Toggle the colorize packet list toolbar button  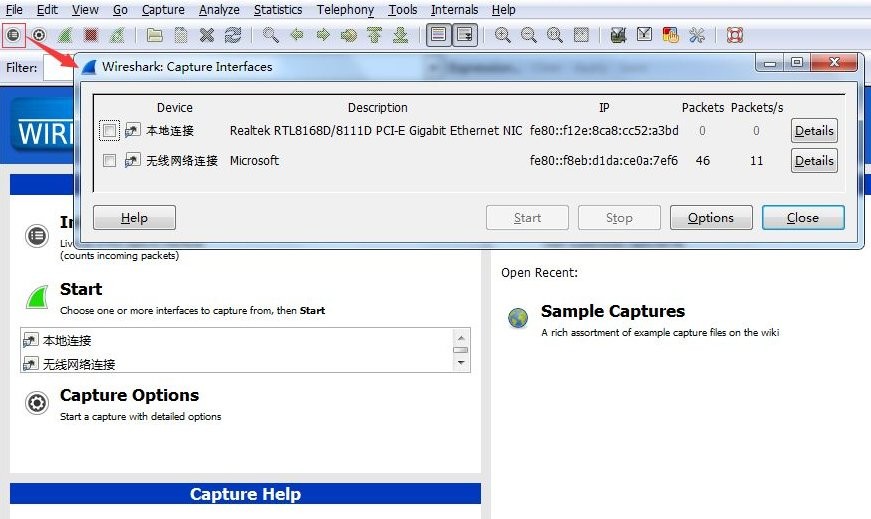[437, 35]
